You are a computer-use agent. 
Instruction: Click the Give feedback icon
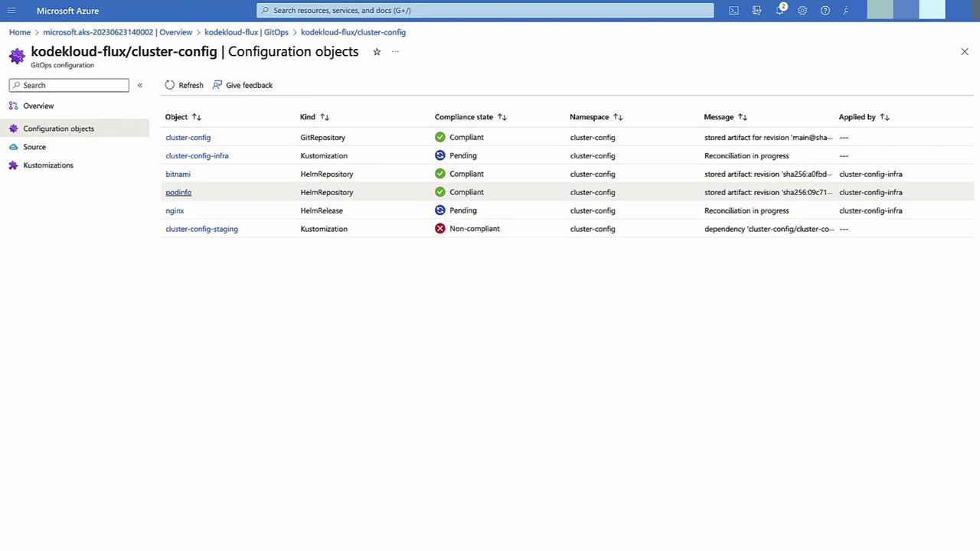[x=217, y=85]
